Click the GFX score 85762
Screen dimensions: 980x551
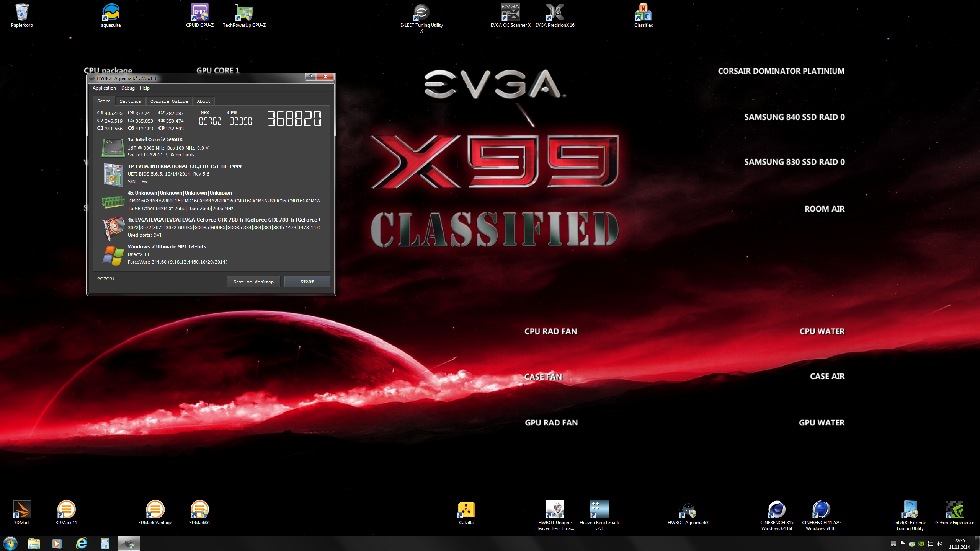[x=210, y=121]
